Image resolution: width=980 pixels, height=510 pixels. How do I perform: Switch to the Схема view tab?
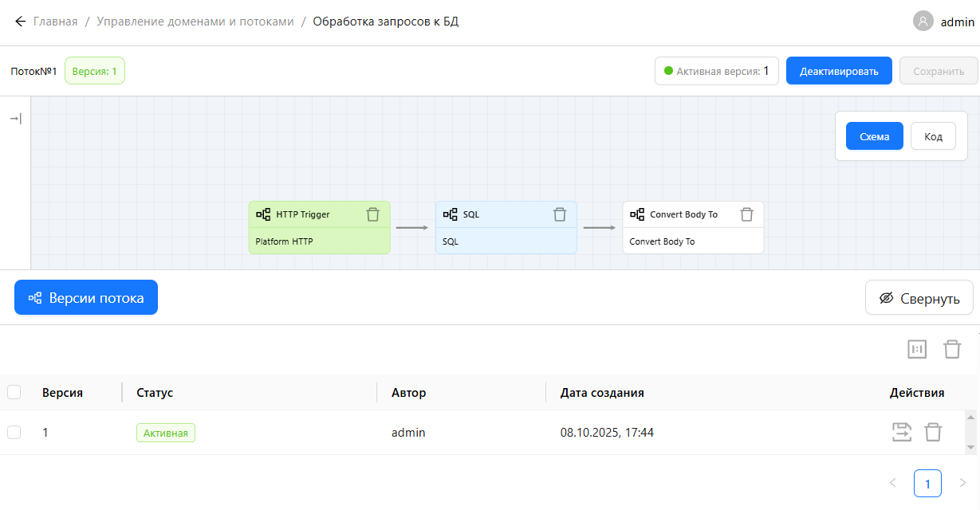pyautogui.click(x=874, y=136)
